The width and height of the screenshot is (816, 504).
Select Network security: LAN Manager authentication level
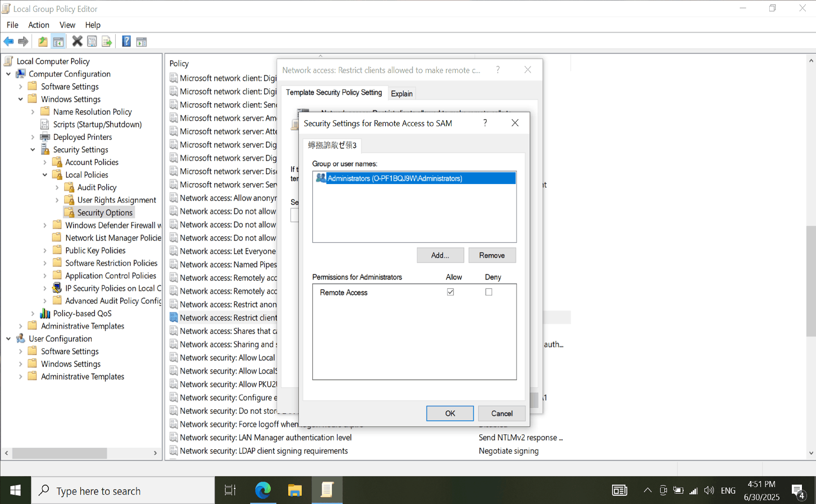266,437
